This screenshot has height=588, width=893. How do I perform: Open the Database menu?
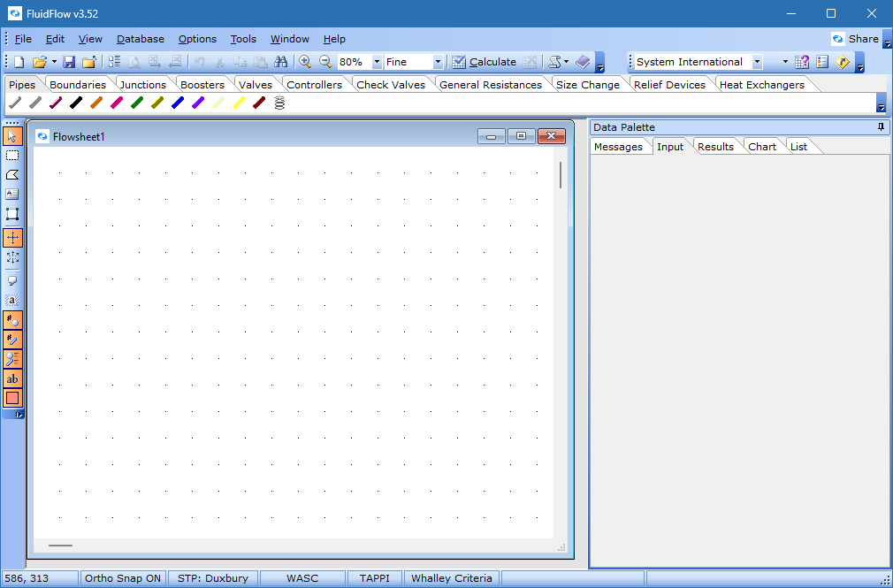(x=141, y=39)
